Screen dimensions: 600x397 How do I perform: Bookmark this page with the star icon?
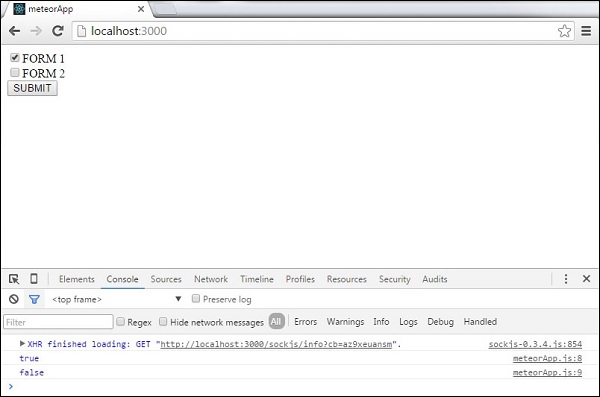564,31
